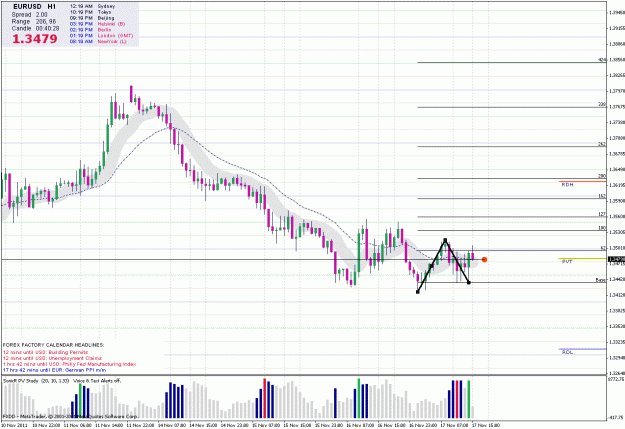Click the highest pink candle at chart top
625x429 pixels.
pyautogui.click(x=131, y=93)
